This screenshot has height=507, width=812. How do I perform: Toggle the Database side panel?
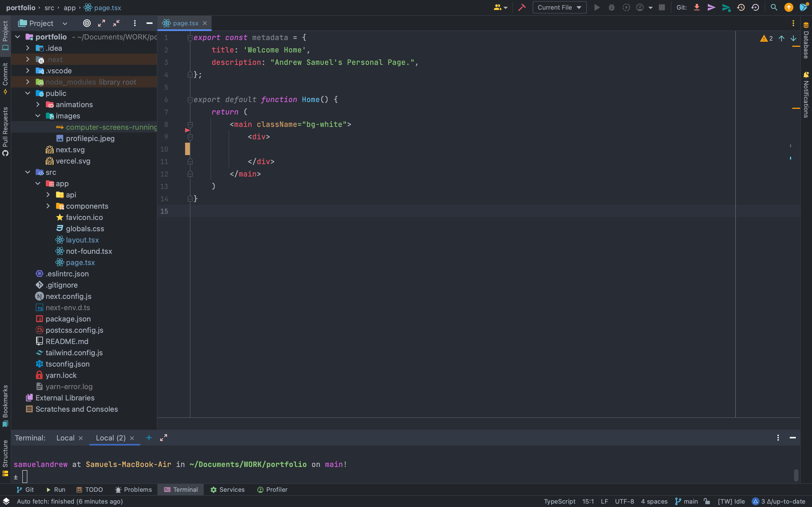[806, 41]
